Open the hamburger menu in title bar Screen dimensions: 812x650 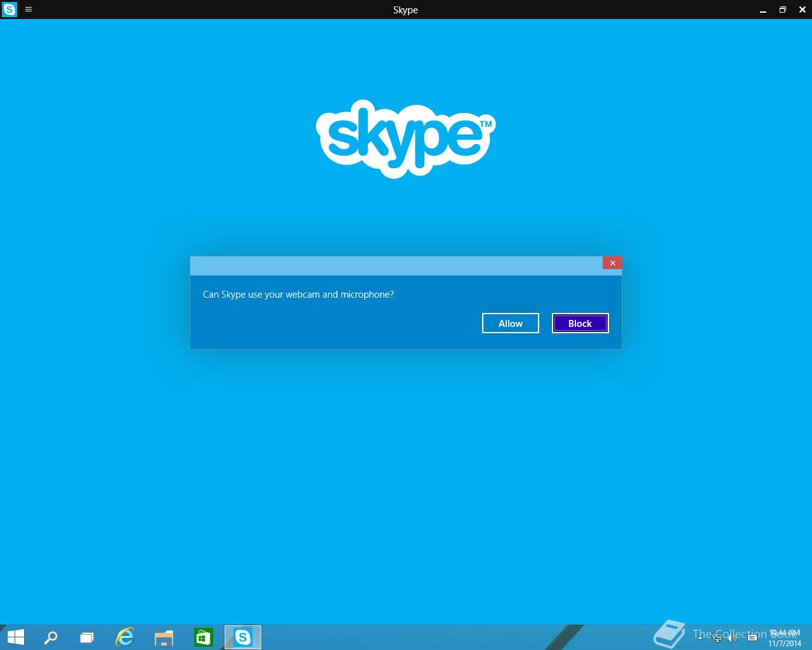29,10
